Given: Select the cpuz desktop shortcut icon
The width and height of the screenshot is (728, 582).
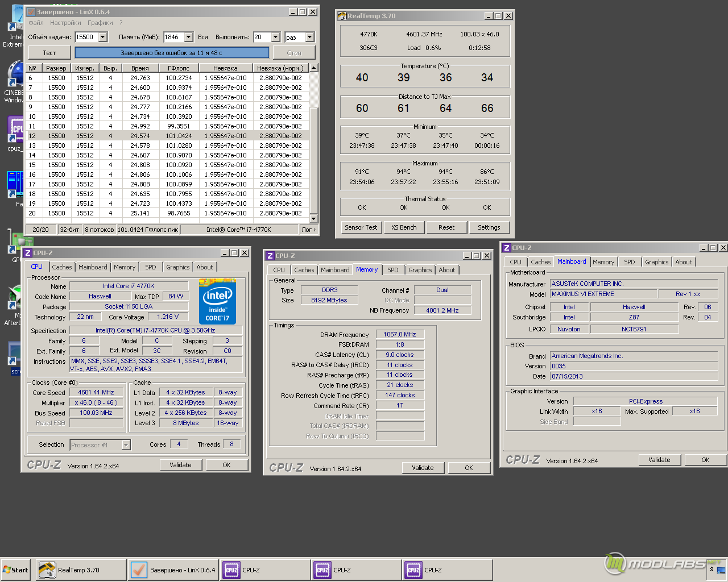Looking at the screenshot, I should point(15,135).
